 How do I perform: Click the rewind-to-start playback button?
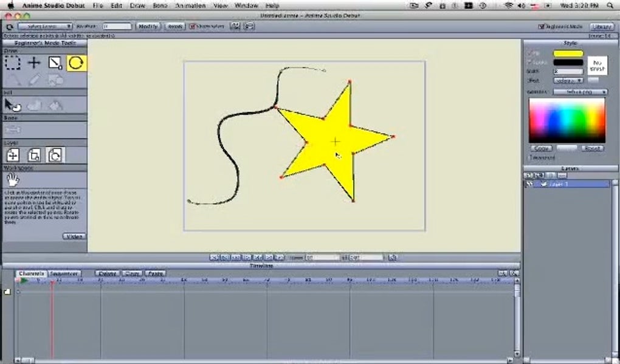pyautogui.click(x=214, y=257)
